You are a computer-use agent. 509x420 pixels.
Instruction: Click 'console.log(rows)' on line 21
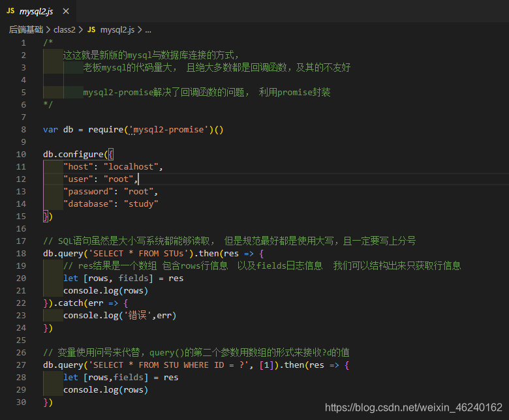(106, 291)
